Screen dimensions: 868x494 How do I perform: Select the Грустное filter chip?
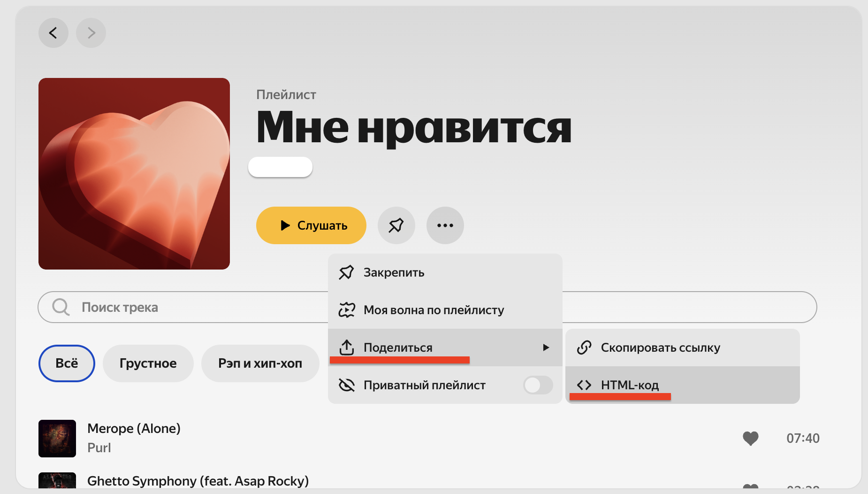click(148, 363)
